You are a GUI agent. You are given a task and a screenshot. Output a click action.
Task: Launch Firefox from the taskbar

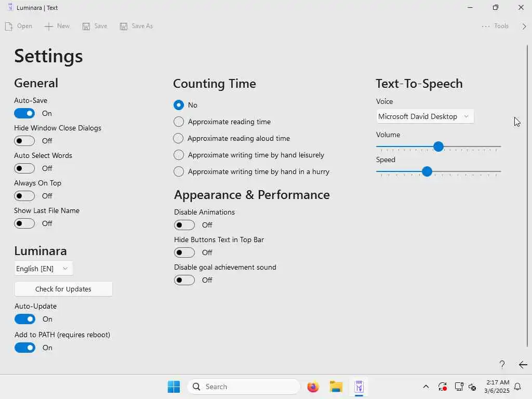313,387
